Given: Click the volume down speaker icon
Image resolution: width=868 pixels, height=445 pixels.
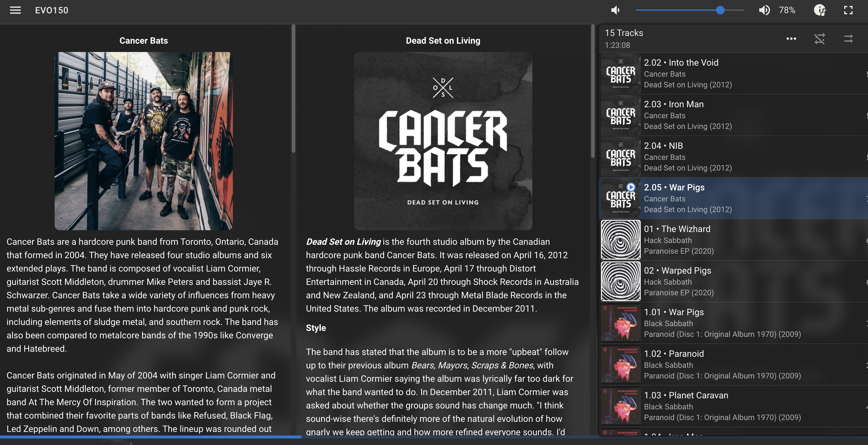Looking at the screenshot, I should click(615, 10).
